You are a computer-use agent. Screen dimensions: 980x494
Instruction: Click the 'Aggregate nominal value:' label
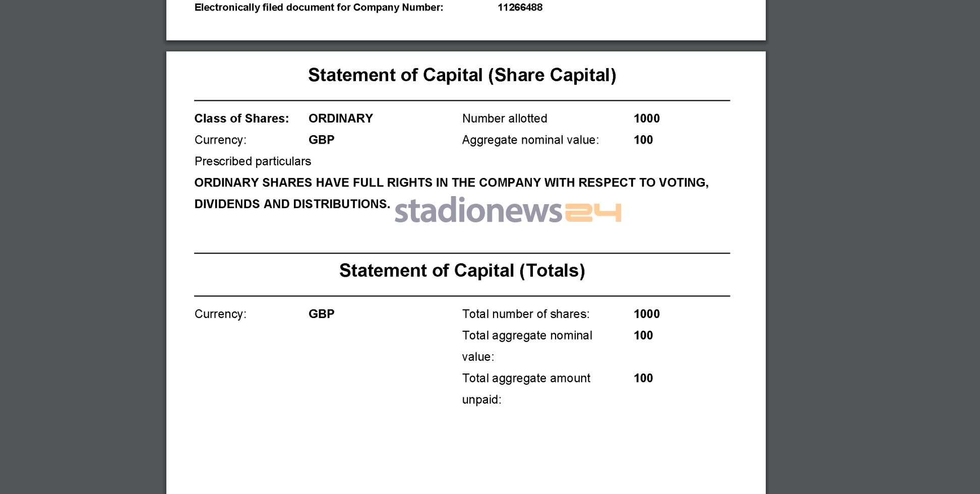coord(530,140)
